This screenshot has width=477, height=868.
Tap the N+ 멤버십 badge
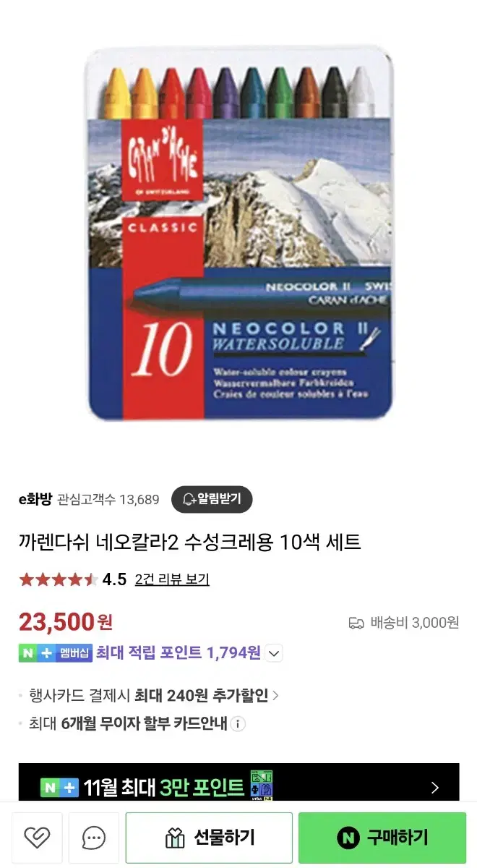point(56,652)
